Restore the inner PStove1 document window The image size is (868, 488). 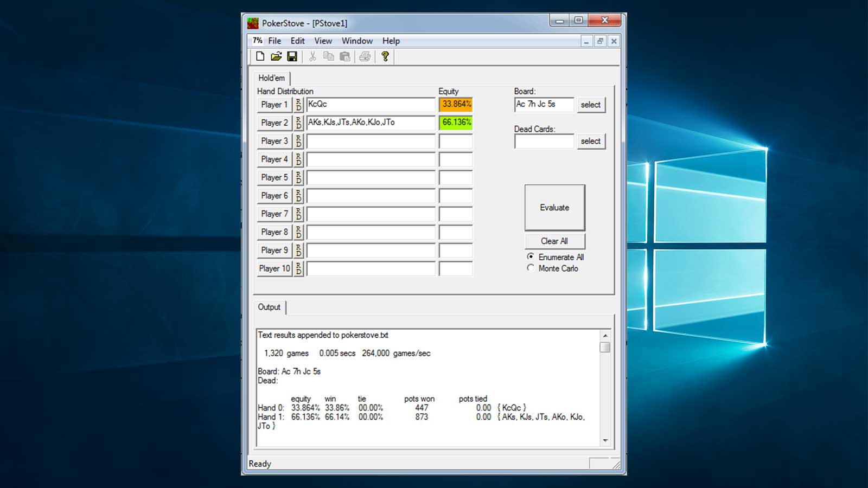[x=600, y=41]
